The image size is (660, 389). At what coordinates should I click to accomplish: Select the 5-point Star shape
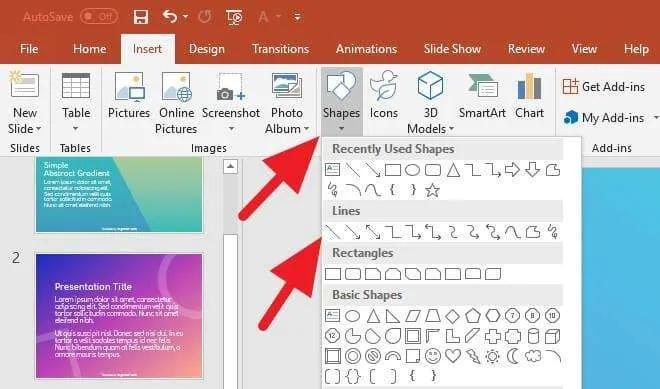point(432,191)
